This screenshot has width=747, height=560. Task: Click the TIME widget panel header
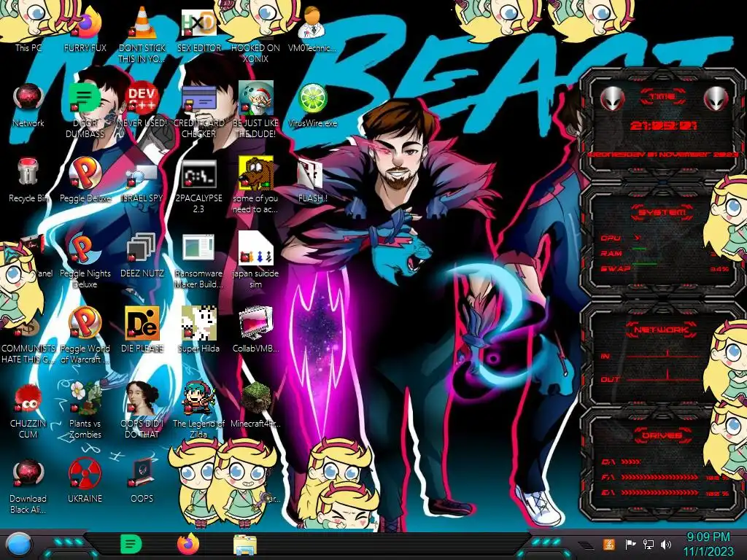click(662, 97)
